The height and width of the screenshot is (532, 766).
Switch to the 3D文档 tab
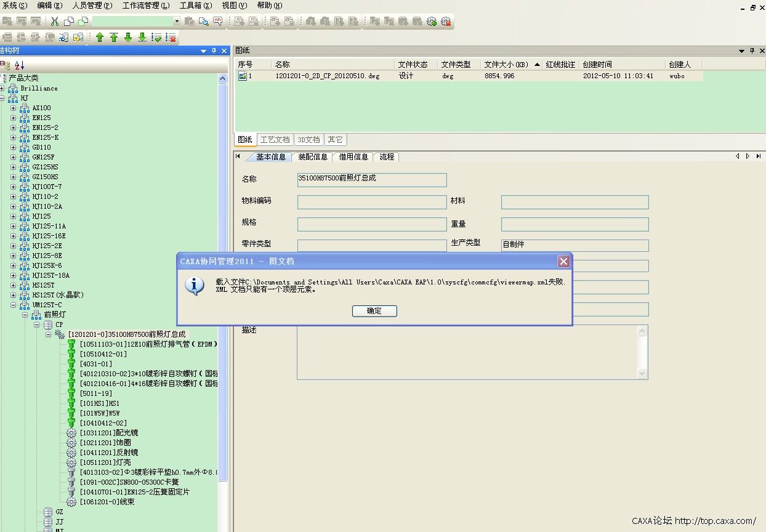click(x=308, y=140)
